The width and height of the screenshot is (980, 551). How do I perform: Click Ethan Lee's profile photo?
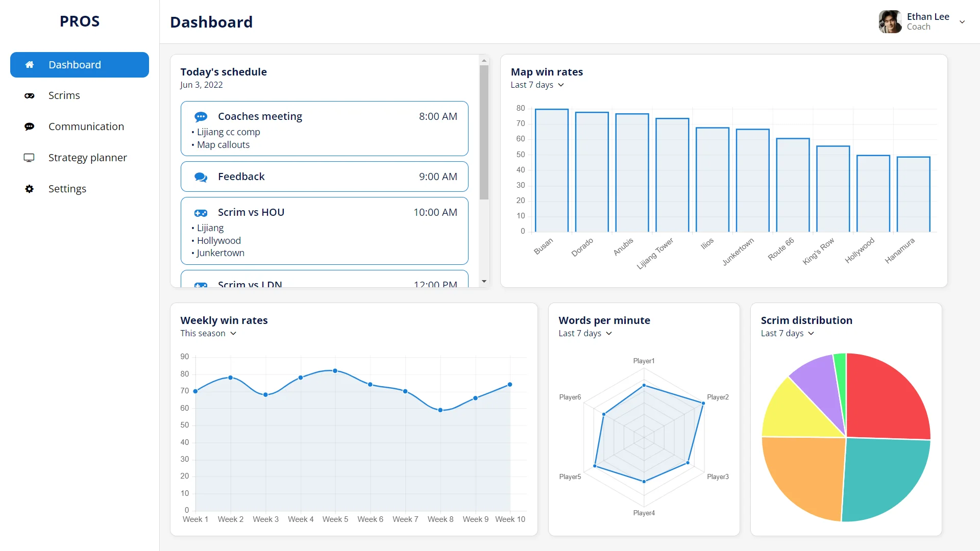890,21
